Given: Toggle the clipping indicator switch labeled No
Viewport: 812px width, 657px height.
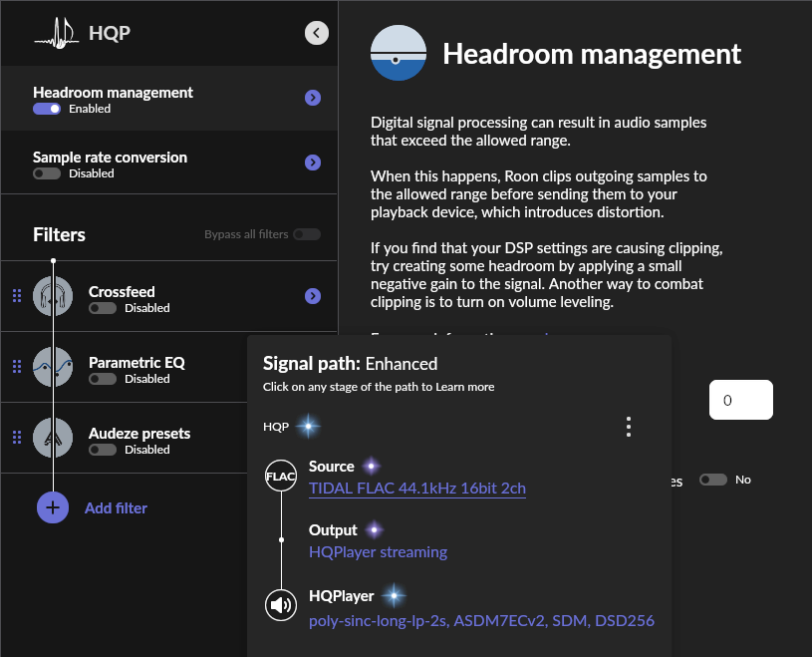Looking at the screenshot, I should click(712, 480).
